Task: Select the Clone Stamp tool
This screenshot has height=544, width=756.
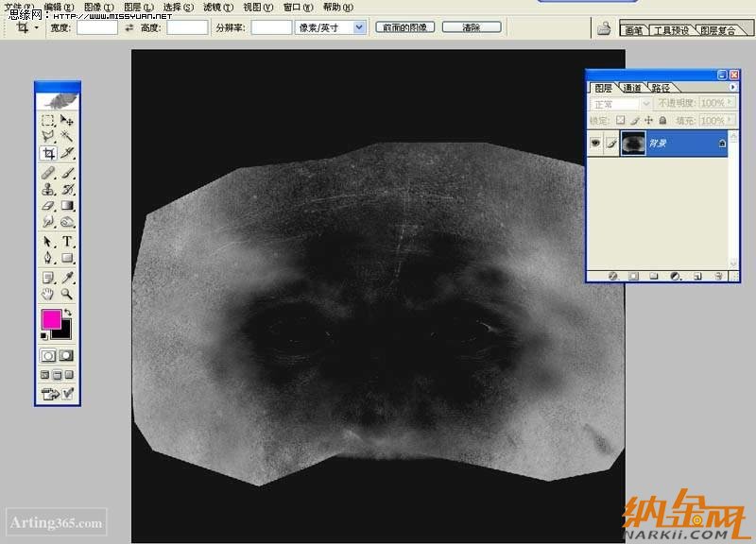Action: click(48, 189)
